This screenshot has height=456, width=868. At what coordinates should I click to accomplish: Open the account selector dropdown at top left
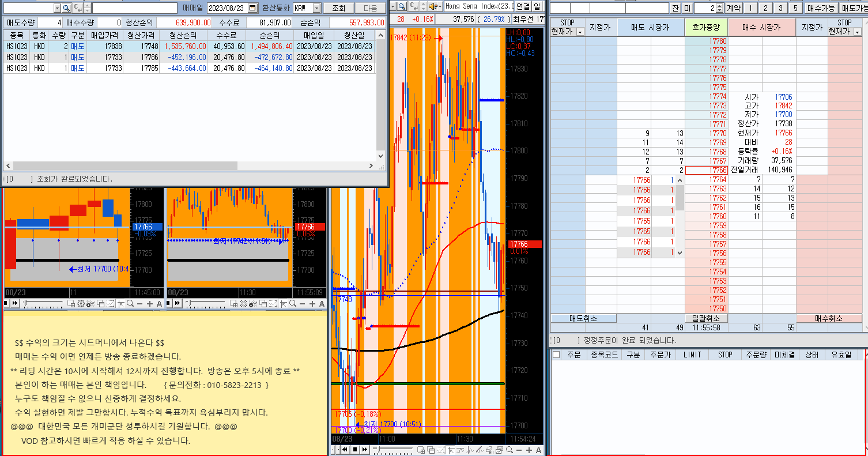[x=57, y=8]
